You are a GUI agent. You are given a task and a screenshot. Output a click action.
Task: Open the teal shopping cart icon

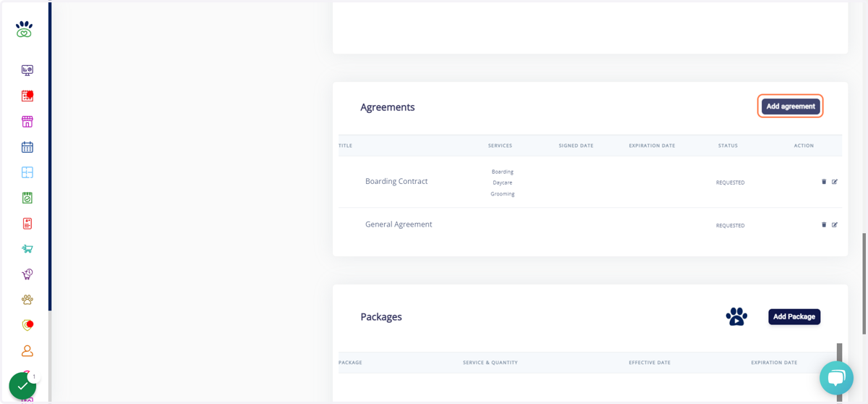[27, 249]
